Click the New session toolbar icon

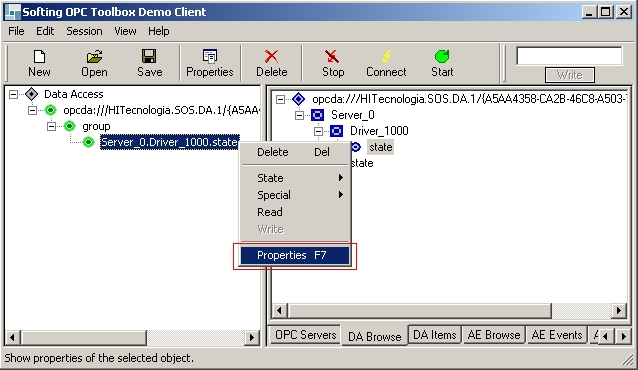point(39,57)
